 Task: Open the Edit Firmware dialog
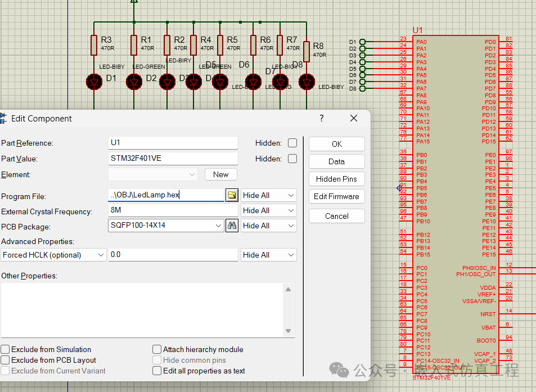click(x=336, y=197)
